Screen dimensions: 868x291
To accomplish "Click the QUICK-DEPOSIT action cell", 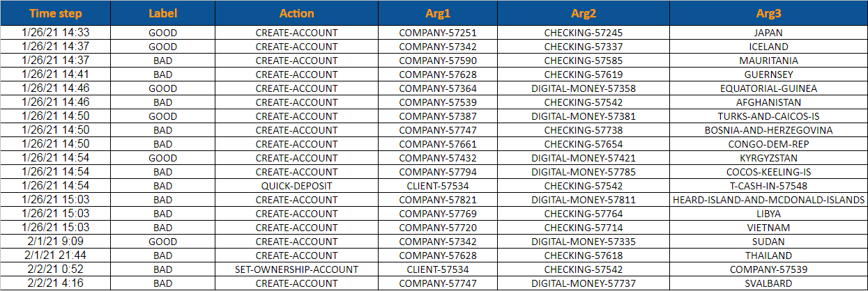I will (296, 186).
